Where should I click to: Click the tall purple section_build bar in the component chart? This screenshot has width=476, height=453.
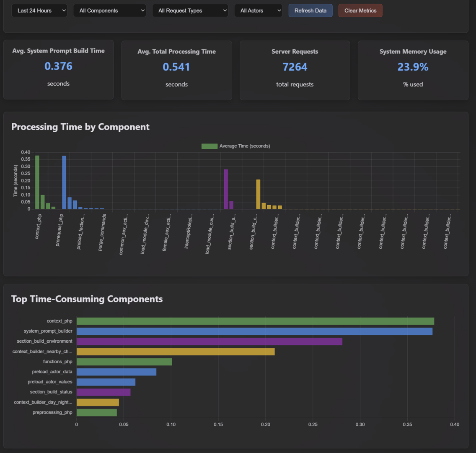click(226, 189)
